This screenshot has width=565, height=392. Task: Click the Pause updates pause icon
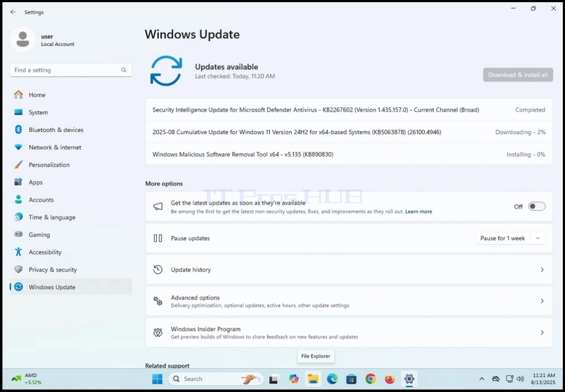coord(158,238)
